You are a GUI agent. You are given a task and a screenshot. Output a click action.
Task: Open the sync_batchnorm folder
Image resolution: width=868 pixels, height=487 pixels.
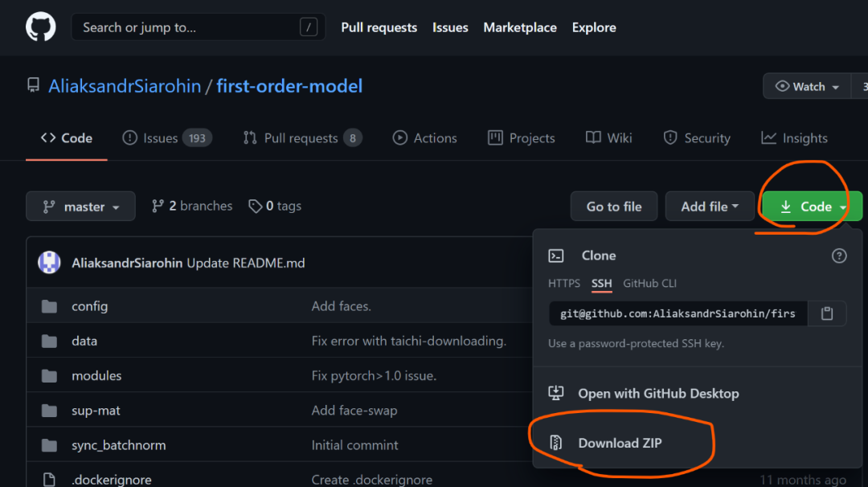118,445
